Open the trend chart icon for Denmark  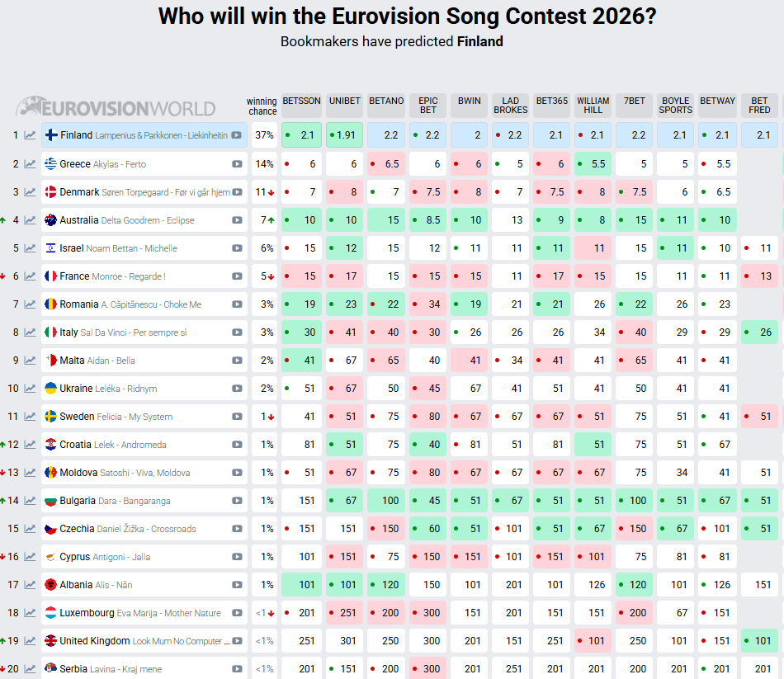30,192
